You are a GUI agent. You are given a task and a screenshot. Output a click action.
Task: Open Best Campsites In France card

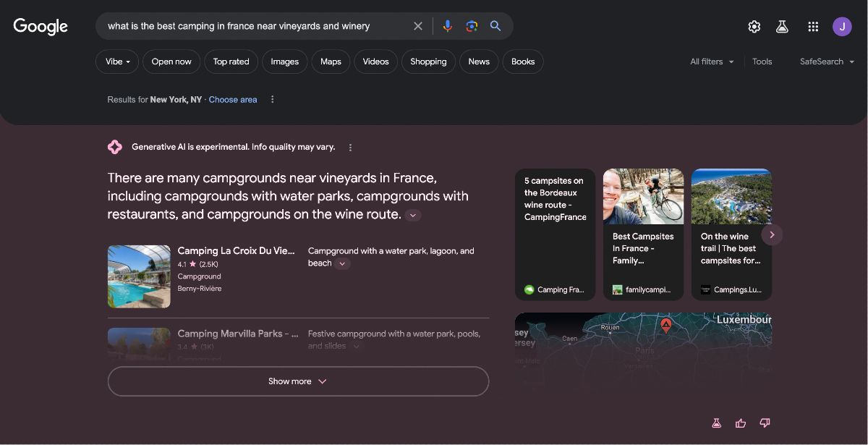point(643,234)
